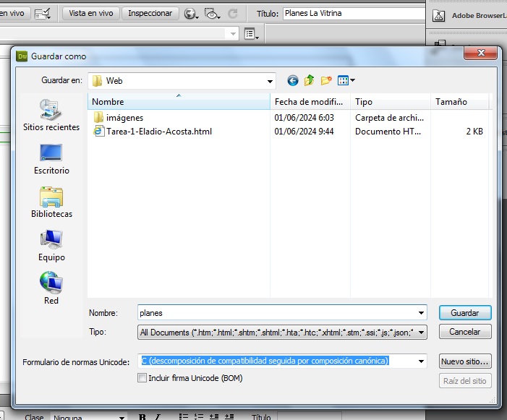Click the Nuevo sitio button
Viewport: 507px width, 420px height.
click(464, 361)
